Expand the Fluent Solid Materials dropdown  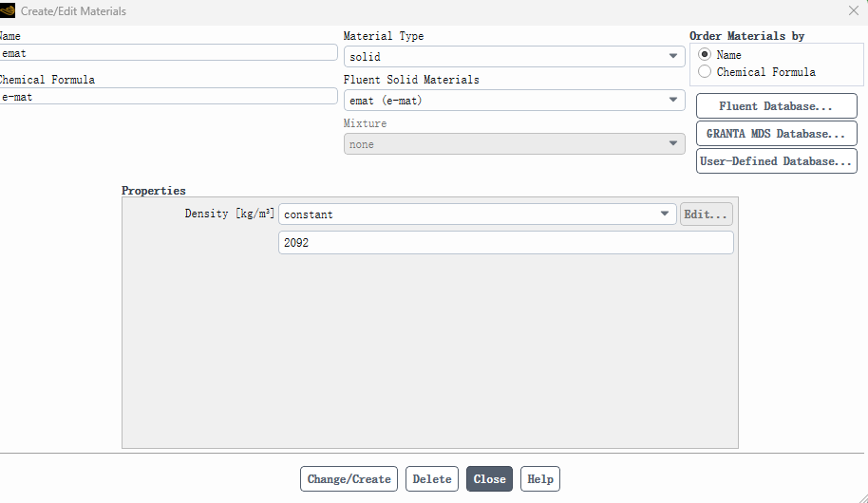pos(515,101)
